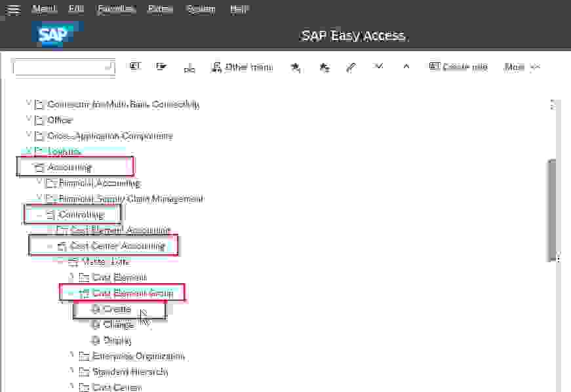Open the hamburger menu icon top left
This screenshot has width=571, height=392.
13,9
